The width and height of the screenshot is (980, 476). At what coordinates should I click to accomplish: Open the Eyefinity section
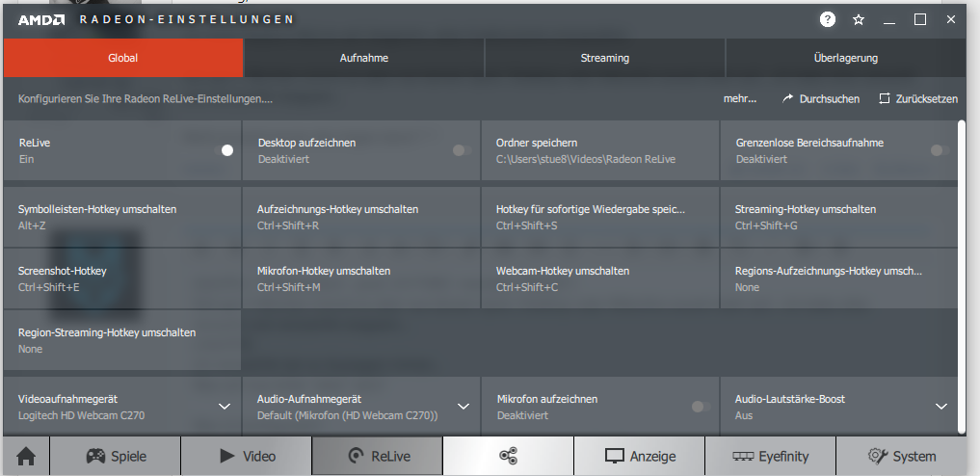coord(770,456)
